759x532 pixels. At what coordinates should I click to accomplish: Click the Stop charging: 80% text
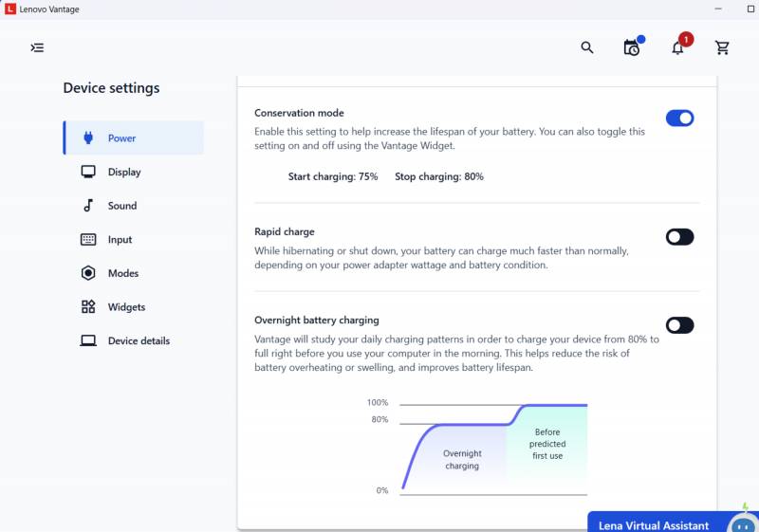click(439, 176)
